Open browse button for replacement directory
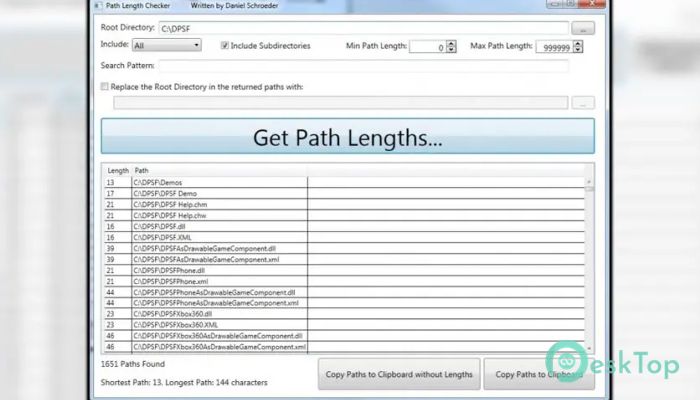The width and height of the screenshot is (700, 400). tap(583, 103)
